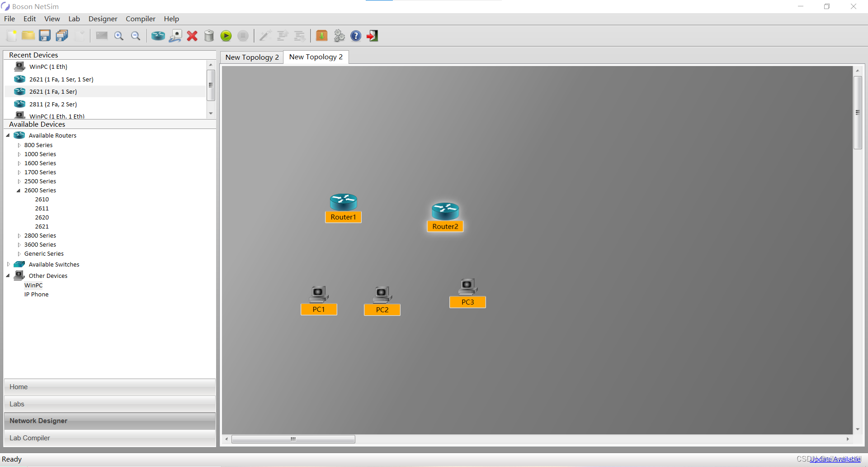The height and width of the screenshot is (467, 868).
Task: Click the canvas vertical scrollbar thumb
Action: point(858,112)
